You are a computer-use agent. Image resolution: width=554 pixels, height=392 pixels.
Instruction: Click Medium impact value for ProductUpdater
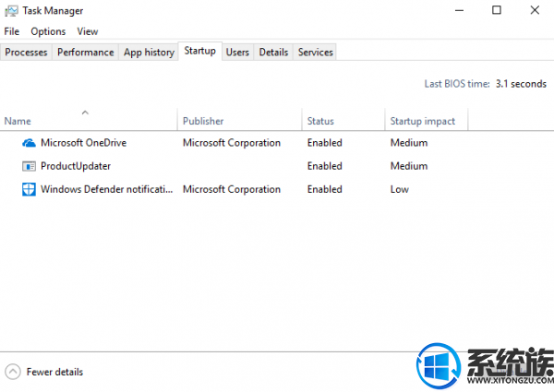pyautogui.click(x=409, y=166)
